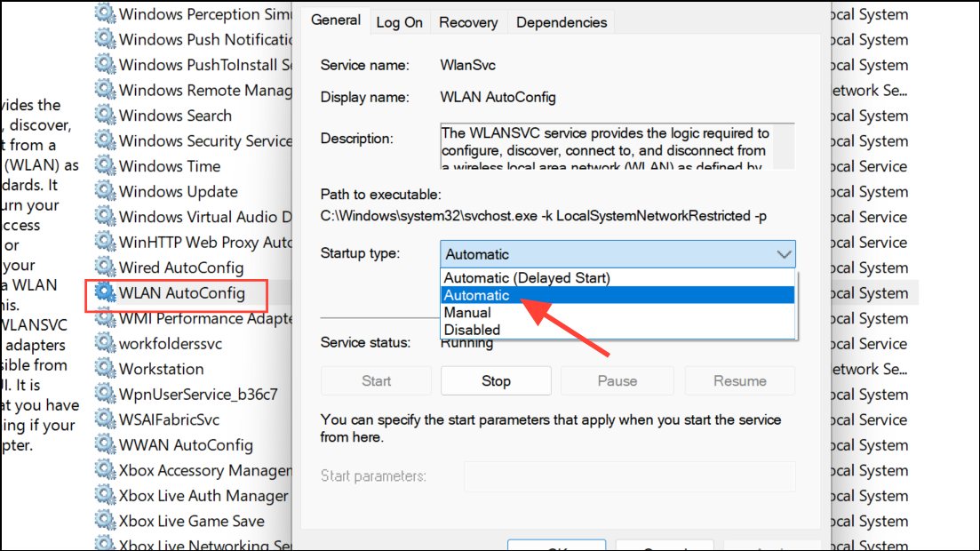The width and height of the screenshot is (980, 551).
Task: Click the WlanSvc service name value
Action: click(467, 65)
